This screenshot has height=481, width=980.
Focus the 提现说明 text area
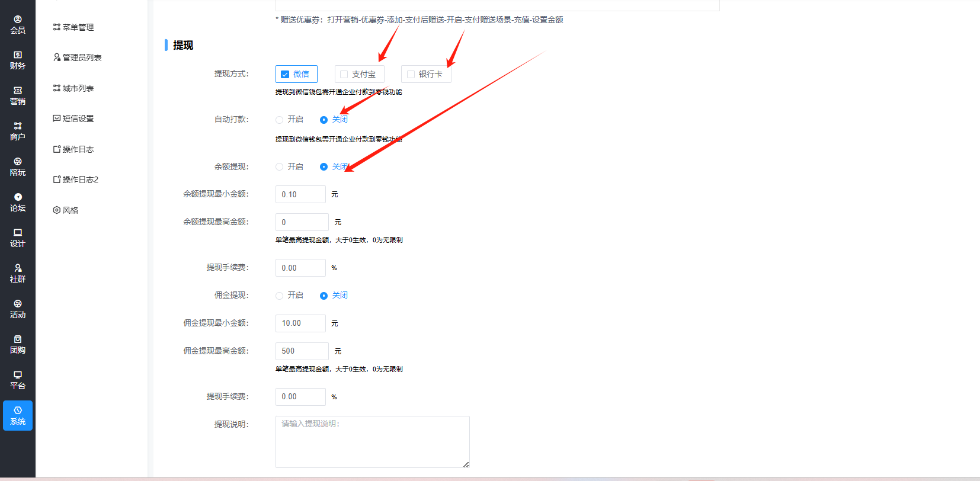[372, 441]
